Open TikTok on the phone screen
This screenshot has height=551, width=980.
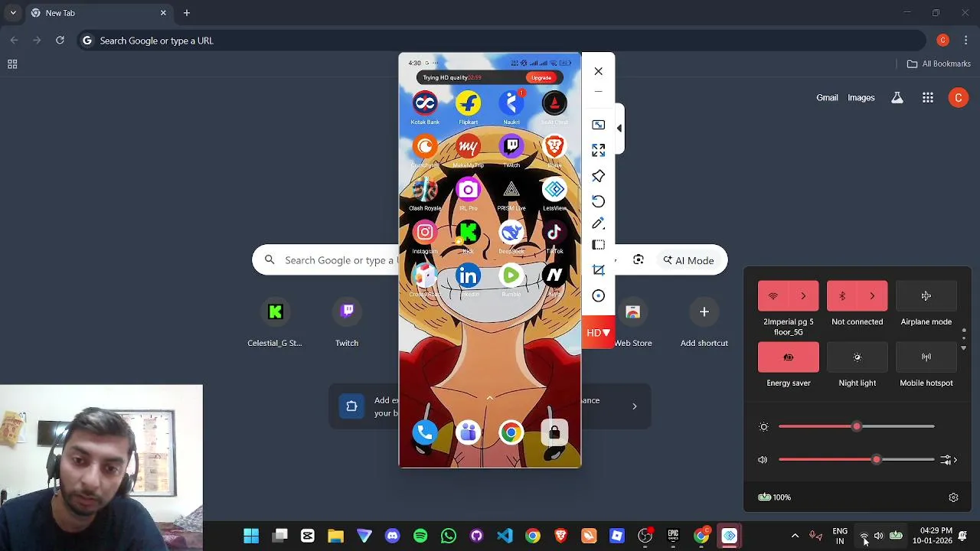click(x=554, y=232)
